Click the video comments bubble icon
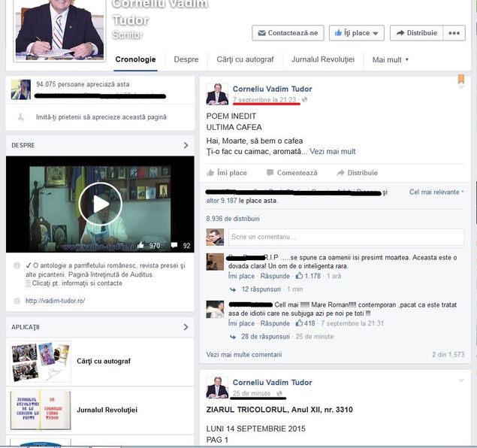 point(174,245)
